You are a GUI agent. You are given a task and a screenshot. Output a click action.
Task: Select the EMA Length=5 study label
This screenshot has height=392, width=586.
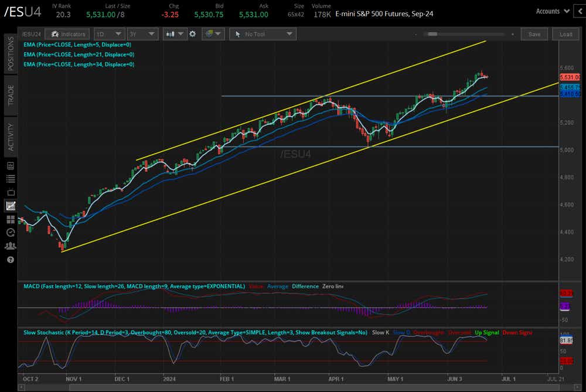pos(77,45)
